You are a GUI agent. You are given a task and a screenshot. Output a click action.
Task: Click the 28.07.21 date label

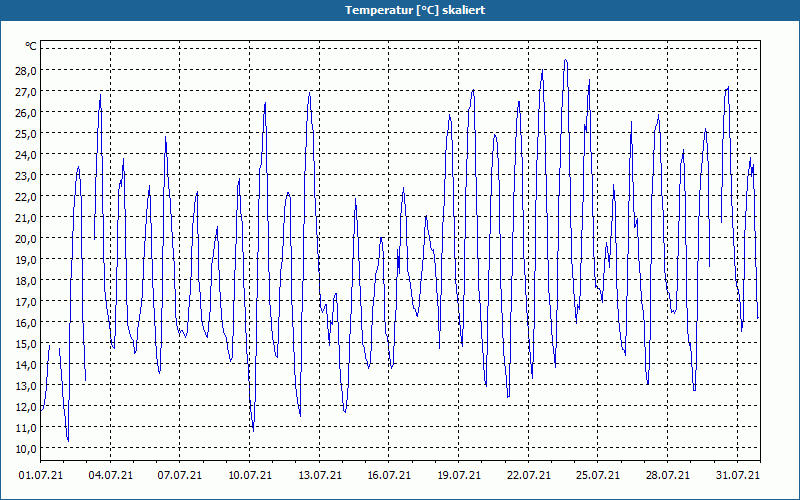[x=667, y=475]
